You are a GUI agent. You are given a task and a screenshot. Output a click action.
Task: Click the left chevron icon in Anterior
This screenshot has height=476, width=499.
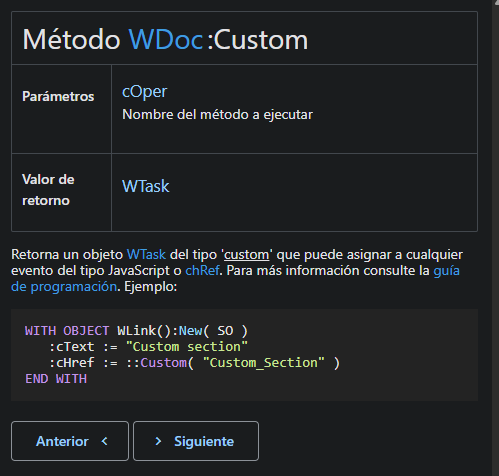point(105,441)
